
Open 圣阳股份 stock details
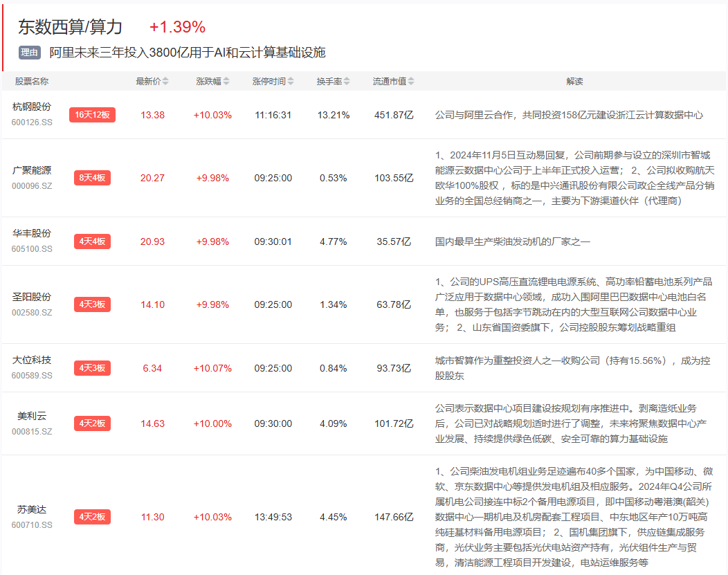(x=32, y=297)
